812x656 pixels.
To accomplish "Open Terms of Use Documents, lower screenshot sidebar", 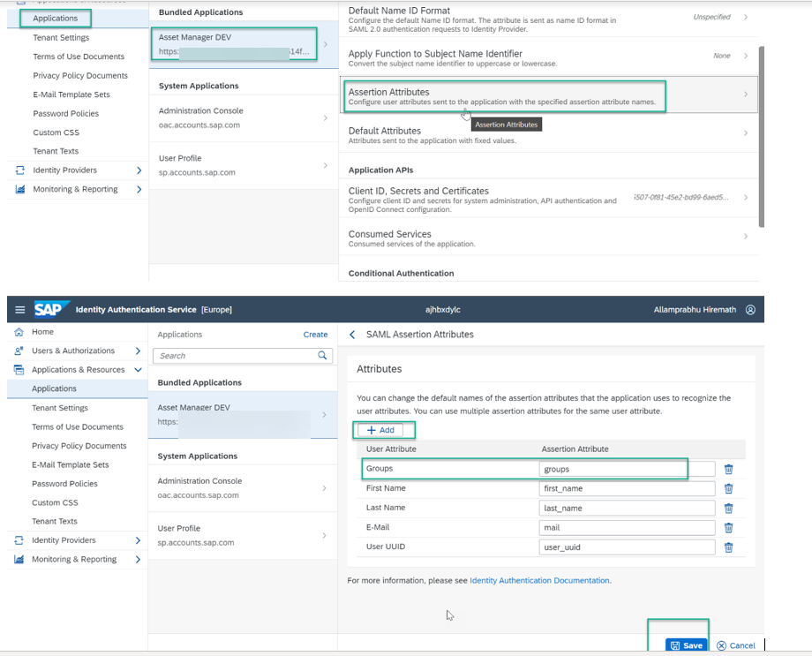I will pos(78,427).
